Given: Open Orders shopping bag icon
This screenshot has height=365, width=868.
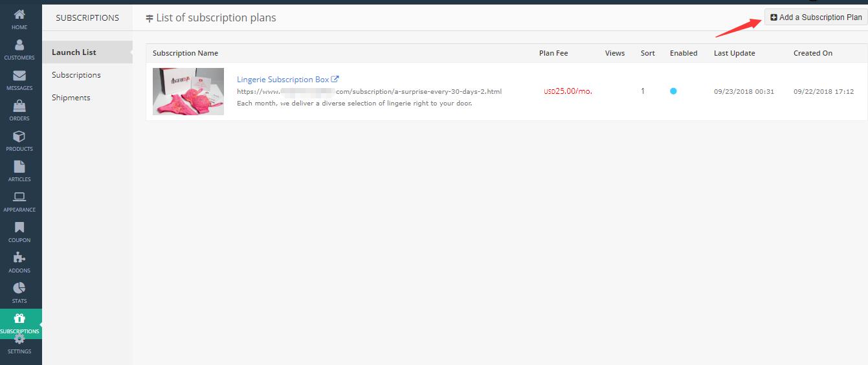Looking at the screenshot, I should 19,106.
